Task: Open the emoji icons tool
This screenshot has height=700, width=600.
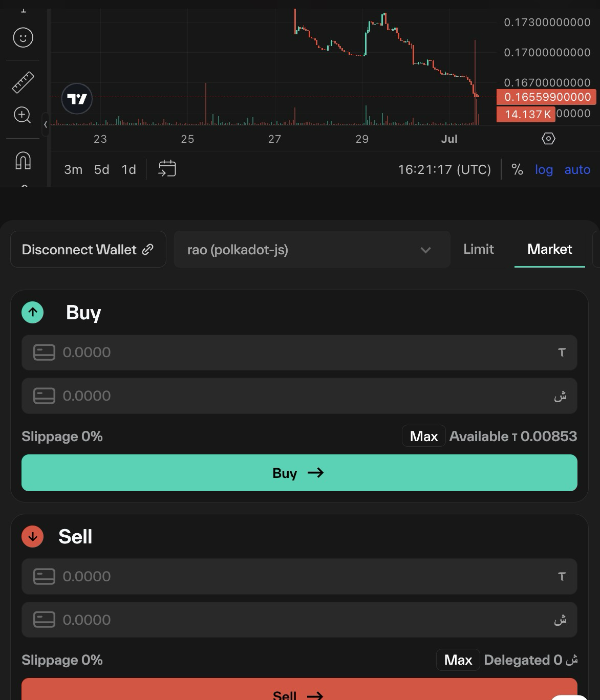Action: (23, 37)
